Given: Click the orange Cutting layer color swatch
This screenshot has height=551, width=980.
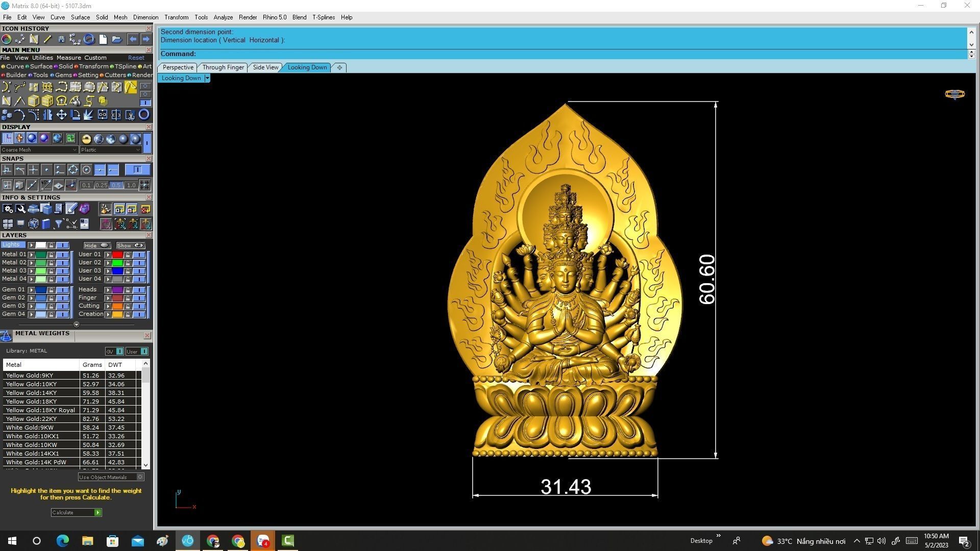Looking at the screenshot, I should [x=117, y=306].
